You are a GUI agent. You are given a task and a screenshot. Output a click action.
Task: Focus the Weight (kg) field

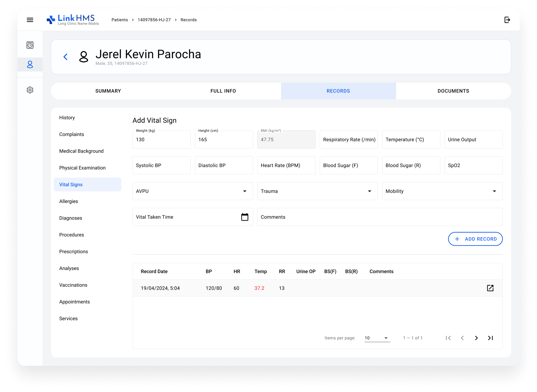click(x=161, y=140)
